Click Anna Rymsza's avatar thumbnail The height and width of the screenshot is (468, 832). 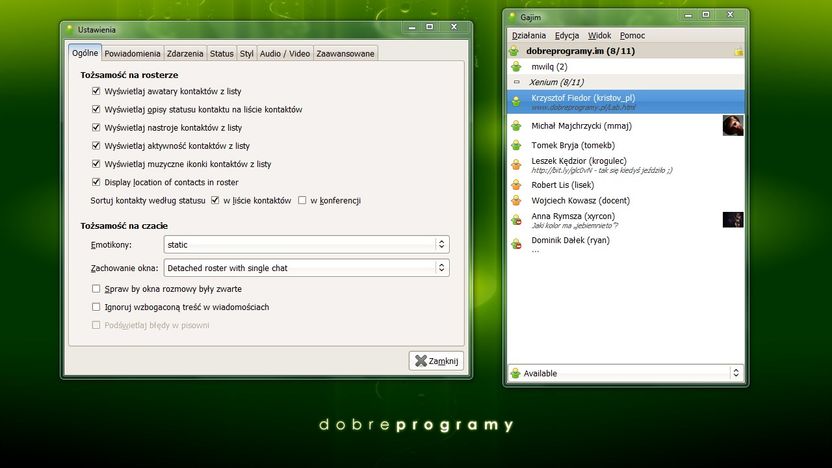(x=733, y=220)
